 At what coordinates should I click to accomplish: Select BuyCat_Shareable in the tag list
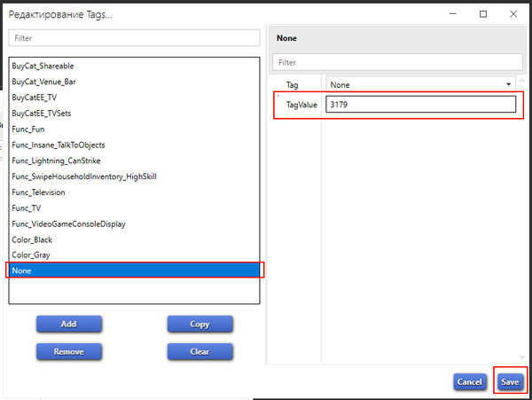pyautogui.click(x=43, y=67)
